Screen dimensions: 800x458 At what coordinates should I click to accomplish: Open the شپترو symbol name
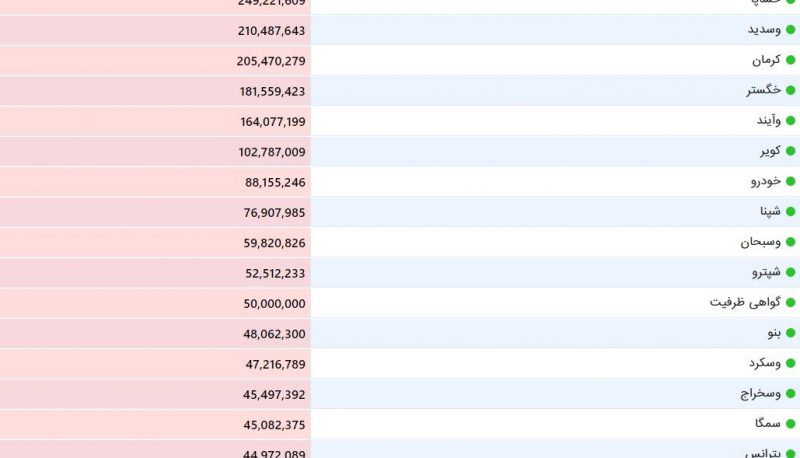click(766, 272)
